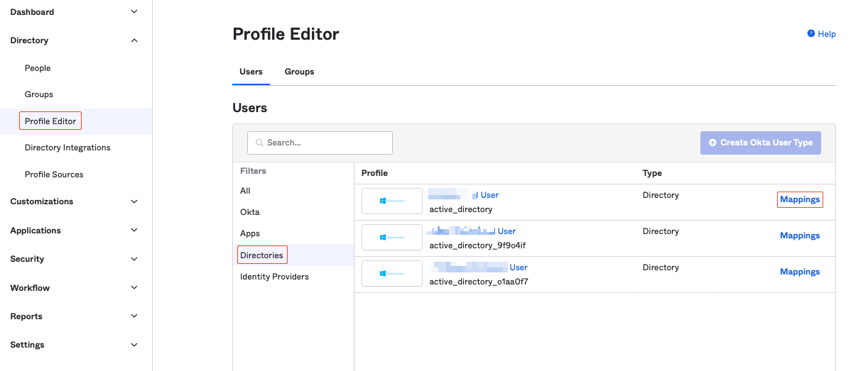Expand the Security sidebar section
The image size is (868, 371).
(134, 259)
